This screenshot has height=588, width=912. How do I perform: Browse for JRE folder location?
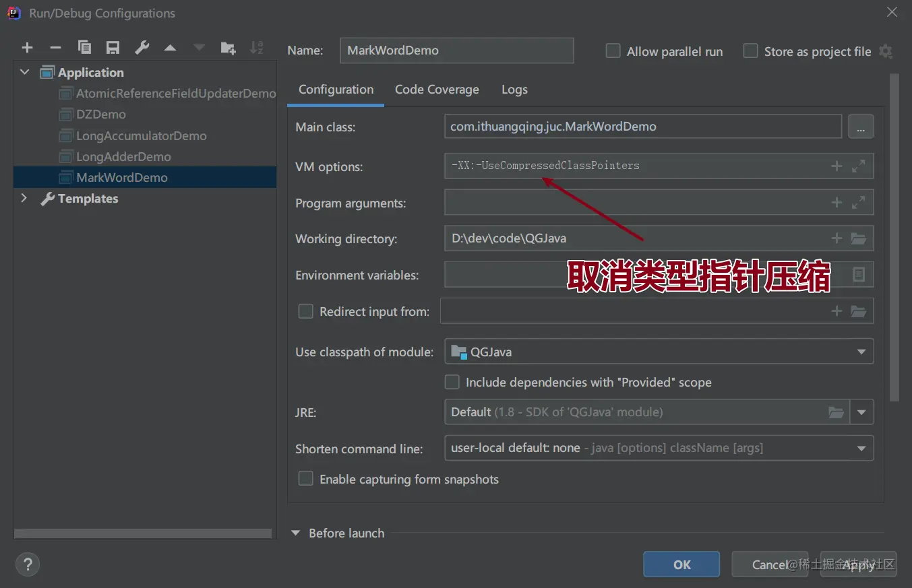tap(836, 412)
